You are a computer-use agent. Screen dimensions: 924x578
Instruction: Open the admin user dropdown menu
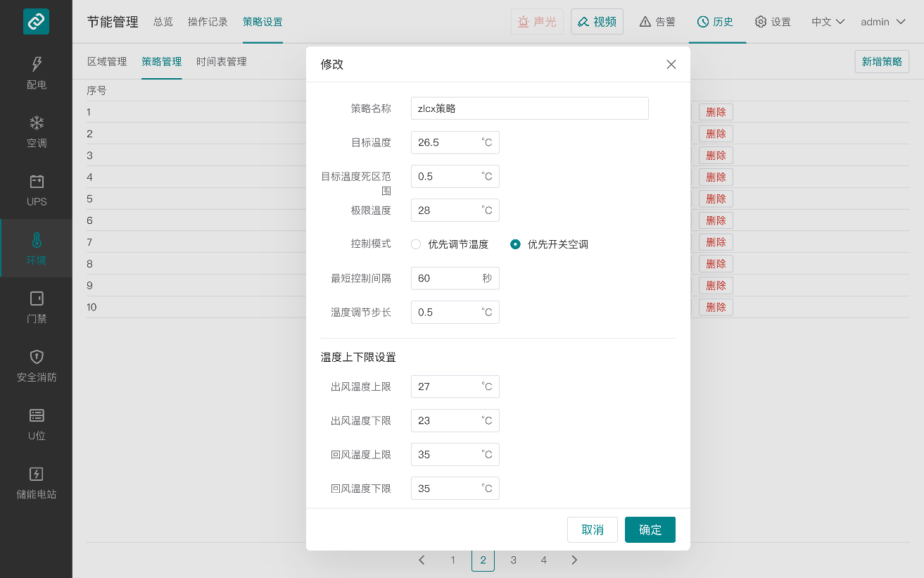(882, 22)
